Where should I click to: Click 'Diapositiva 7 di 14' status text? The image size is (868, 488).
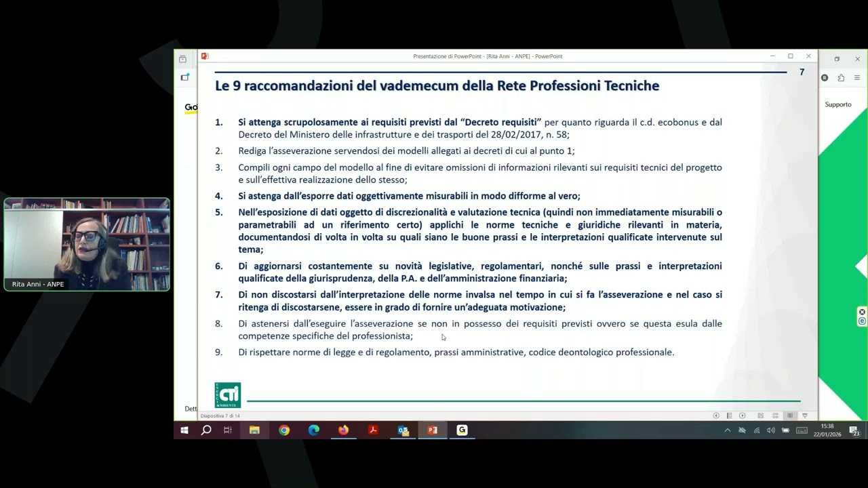220,415
